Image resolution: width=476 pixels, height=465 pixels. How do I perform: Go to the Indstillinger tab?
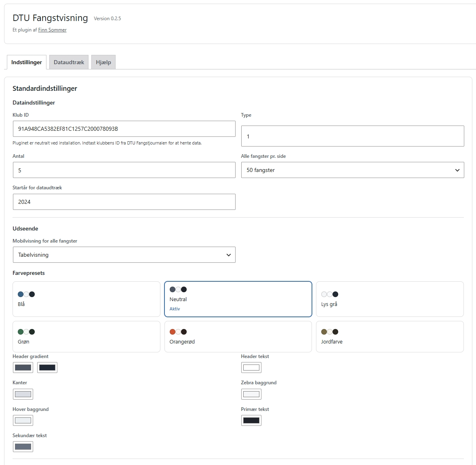tap(27, 62)
